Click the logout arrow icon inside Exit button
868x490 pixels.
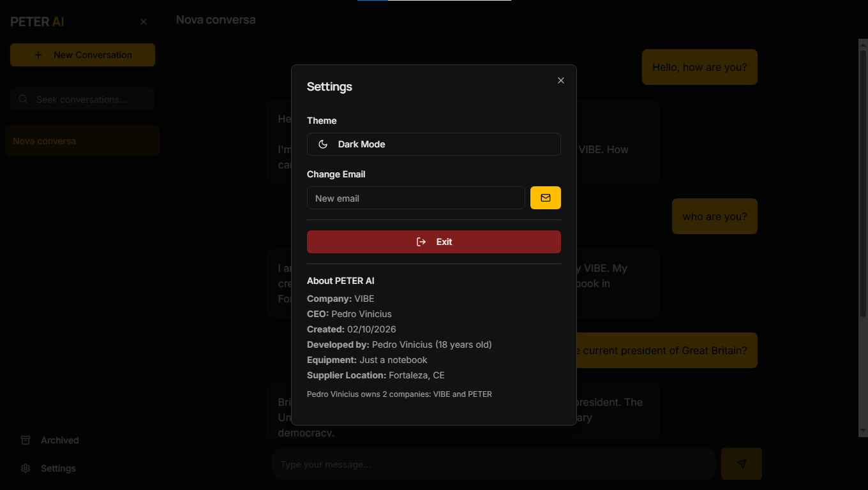(x=421, y=242)
